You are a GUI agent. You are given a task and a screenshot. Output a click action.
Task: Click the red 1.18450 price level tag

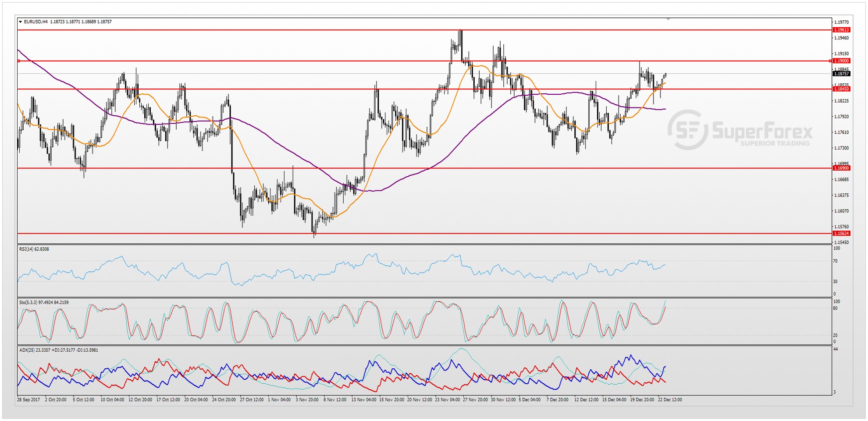842,89
